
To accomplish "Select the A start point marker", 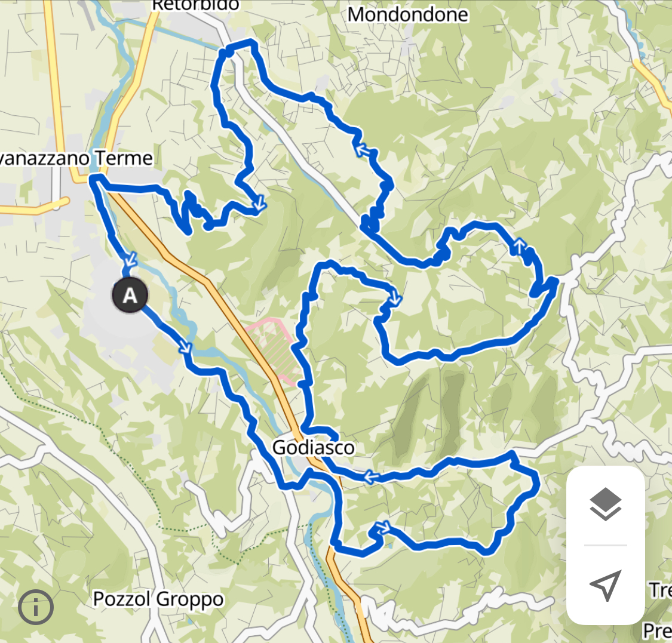I will coord(130,295).
